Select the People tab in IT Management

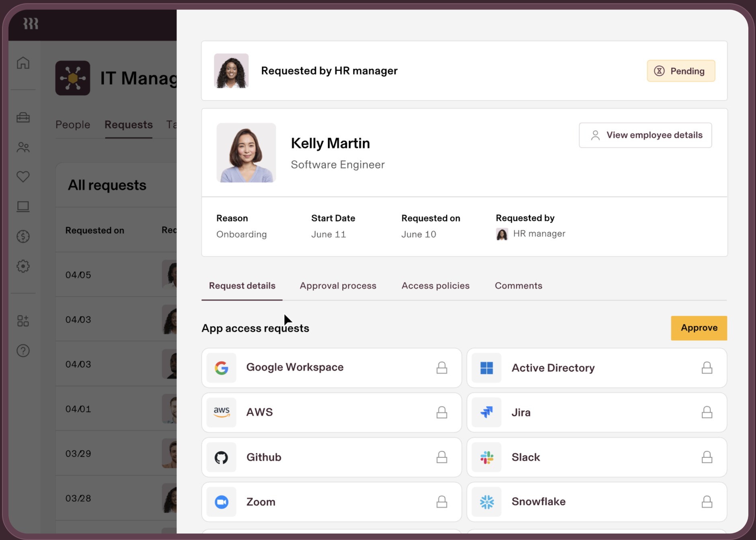73,125
